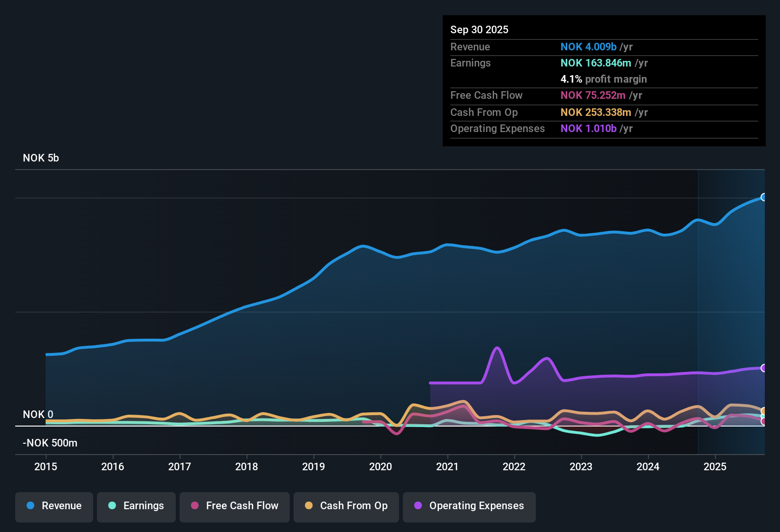The height and width of the screenshot is (532, 780).
Task: Select the Revenue legend dot icon
Action: pyautogui.click(x=30, y=506)
